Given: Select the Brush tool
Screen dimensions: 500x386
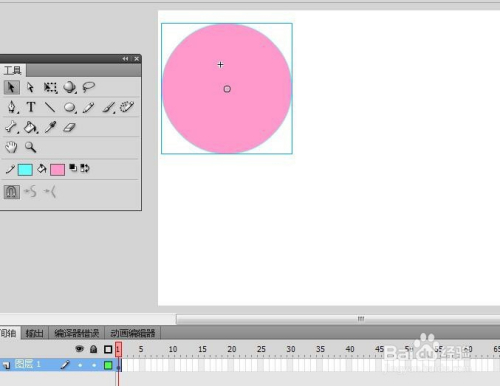Looking at the screenshot, I should (x=109, y=107).
